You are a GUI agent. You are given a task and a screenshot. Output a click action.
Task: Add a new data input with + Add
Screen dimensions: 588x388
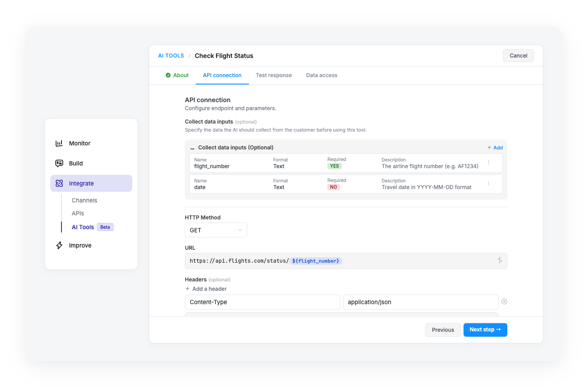(495, 147)
